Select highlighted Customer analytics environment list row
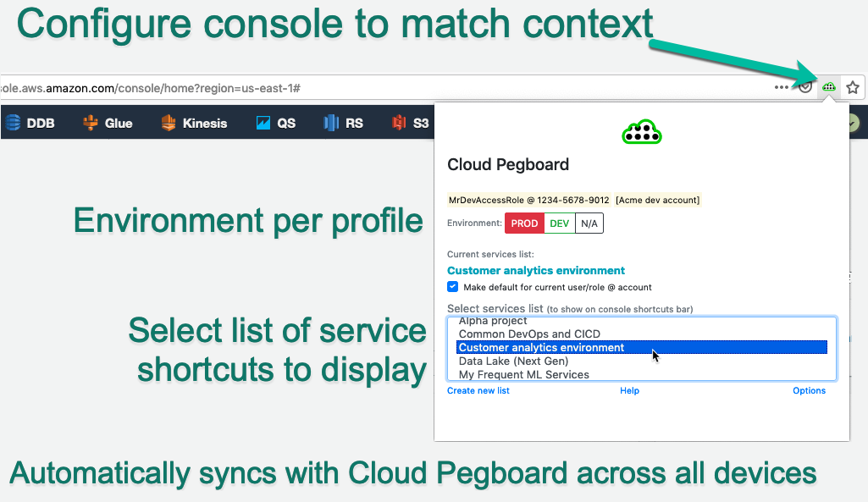This screenshot has width=868, height=502. [x=642, y=347]
